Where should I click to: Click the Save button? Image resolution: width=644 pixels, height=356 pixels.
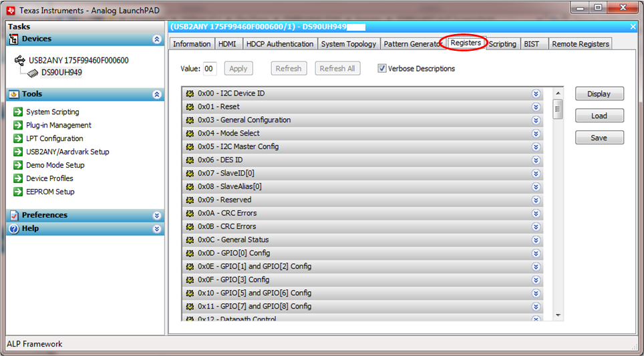tap(599, 138)
